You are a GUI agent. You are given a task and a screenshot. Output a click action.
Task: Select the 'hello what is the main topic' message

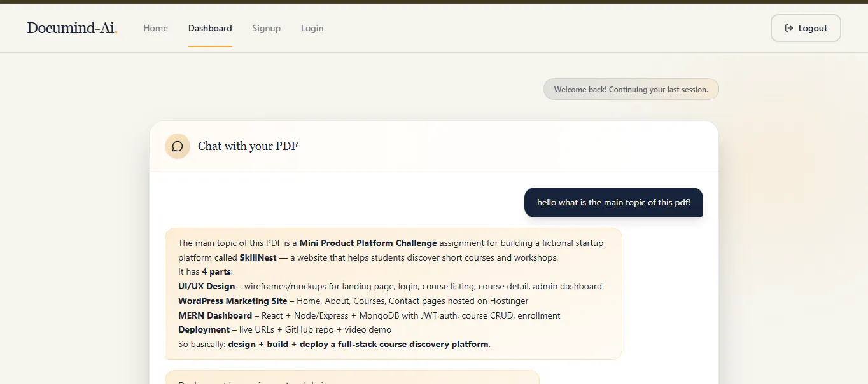[x=613, y=202]
